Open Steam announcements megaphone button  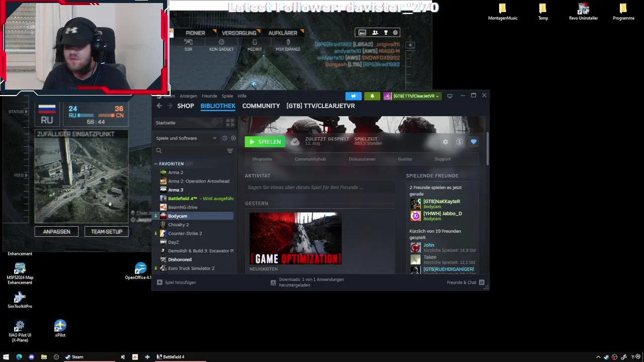353,96
